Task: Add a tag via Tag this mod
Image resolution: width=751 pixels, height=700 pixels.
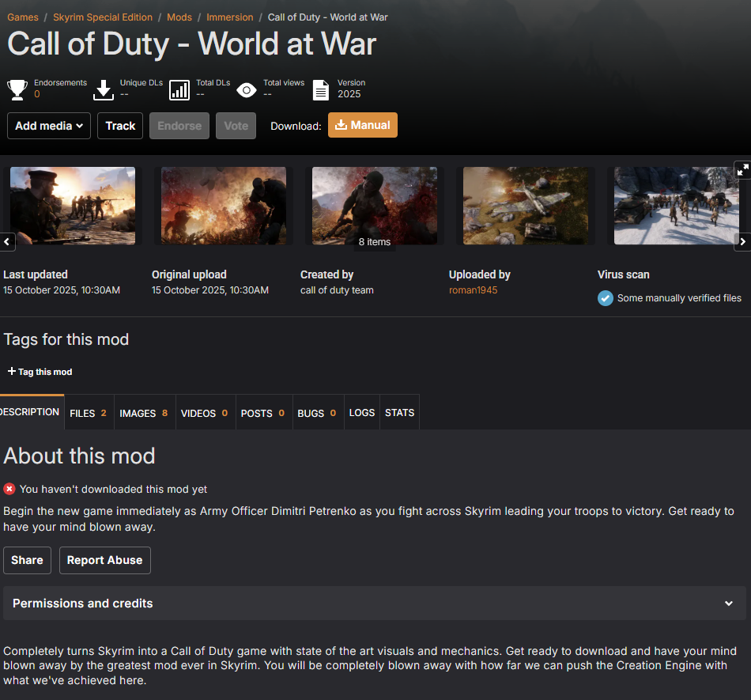Action: 40,372
